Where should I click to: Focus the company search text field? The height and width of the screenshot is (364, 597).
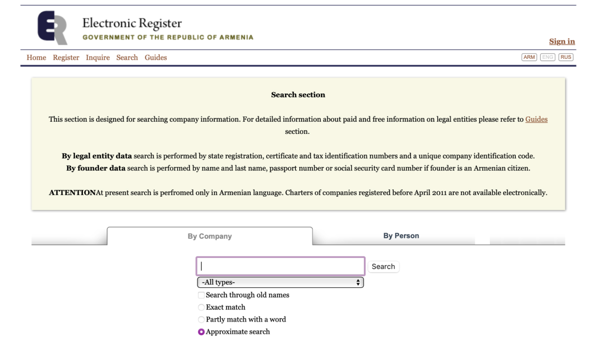tap(281, 266)
